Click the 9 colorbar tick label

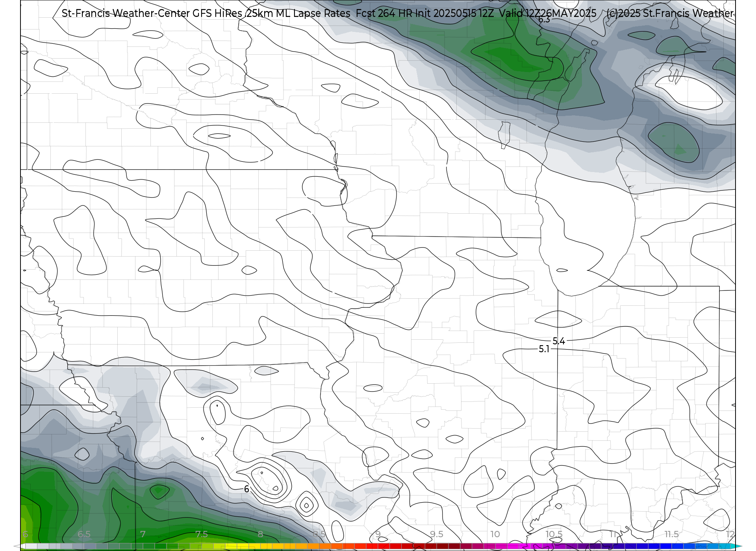(x=378, y=534)
